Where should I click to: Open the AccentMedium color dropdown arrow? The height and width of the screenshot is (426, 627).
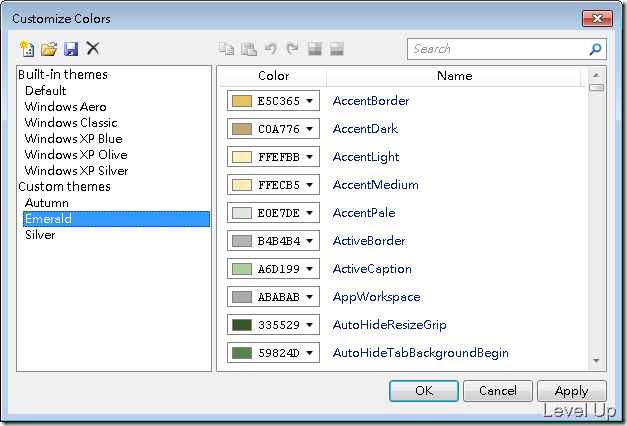click(x=310, y=185)
